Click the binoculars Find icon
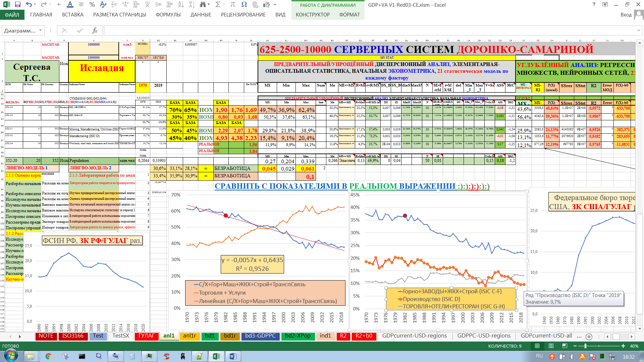 [203, 5]
